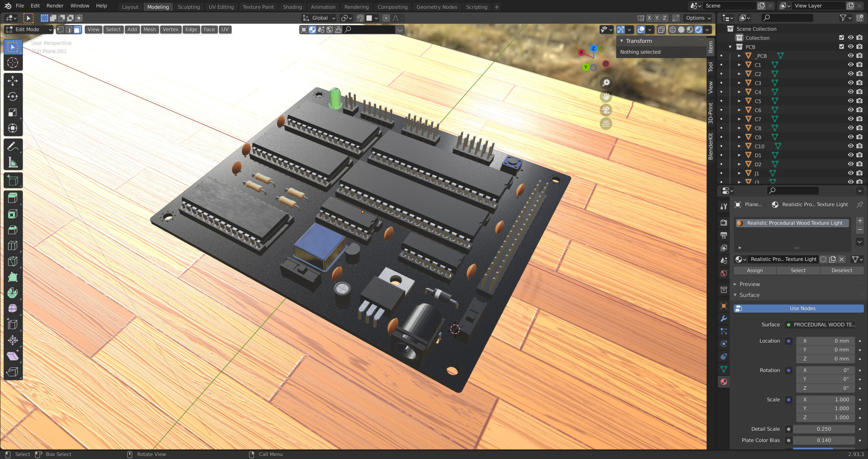Adjust the Plate Color Bias slider
Viewport: 868px width, 459px height.
tap(823, 440)
